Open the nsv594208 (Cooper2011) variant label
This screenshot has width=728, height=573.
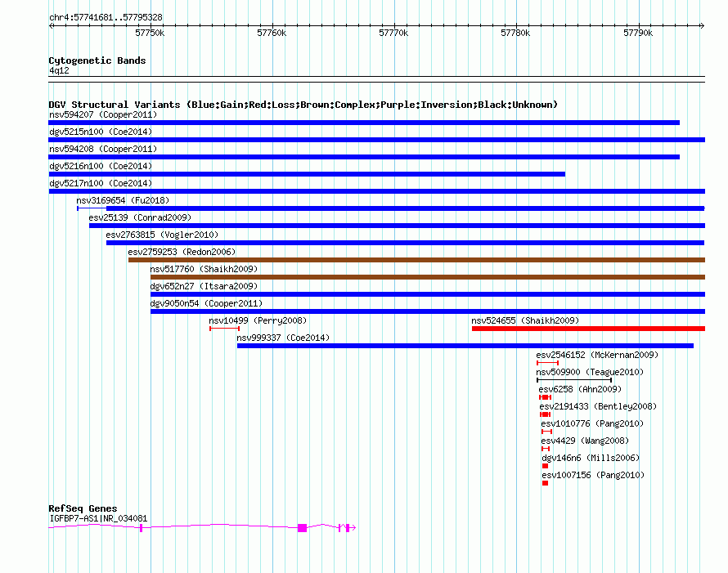(103, 149)
